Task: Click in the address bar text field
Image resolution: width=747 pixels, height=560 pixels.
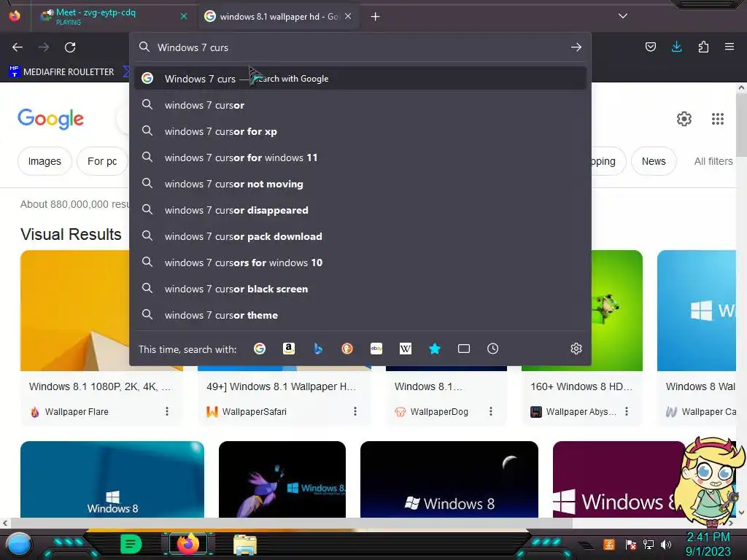Action: pyautogui.click(x=360, y=47)
